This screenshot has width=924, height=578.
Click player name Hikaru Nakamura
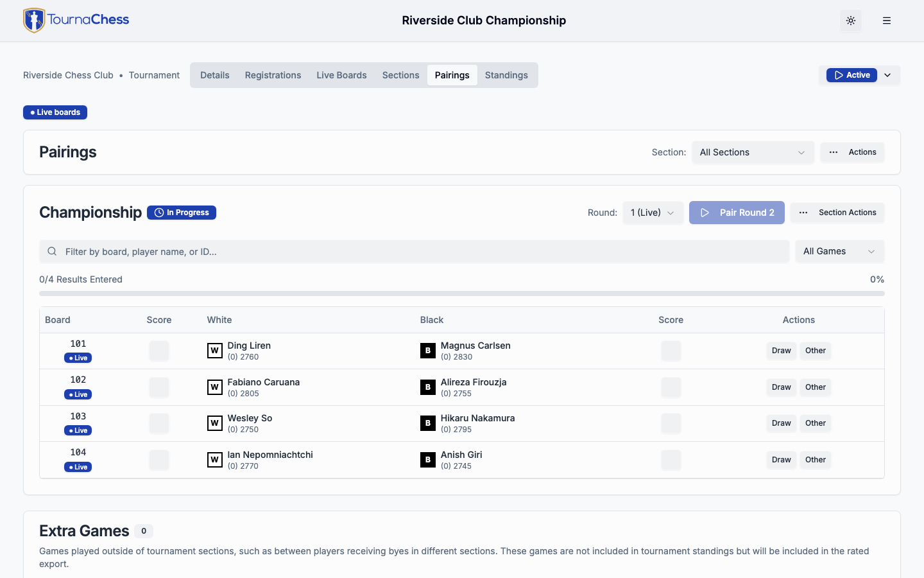[478, 418]
